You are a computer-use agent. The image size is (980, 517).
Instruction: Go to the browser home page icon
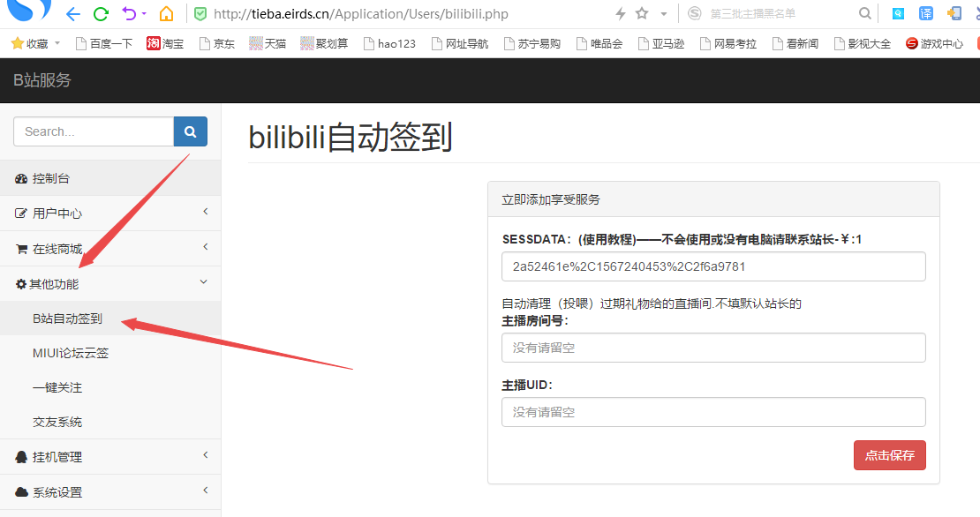pyautogui.click(x=166, y=13)
